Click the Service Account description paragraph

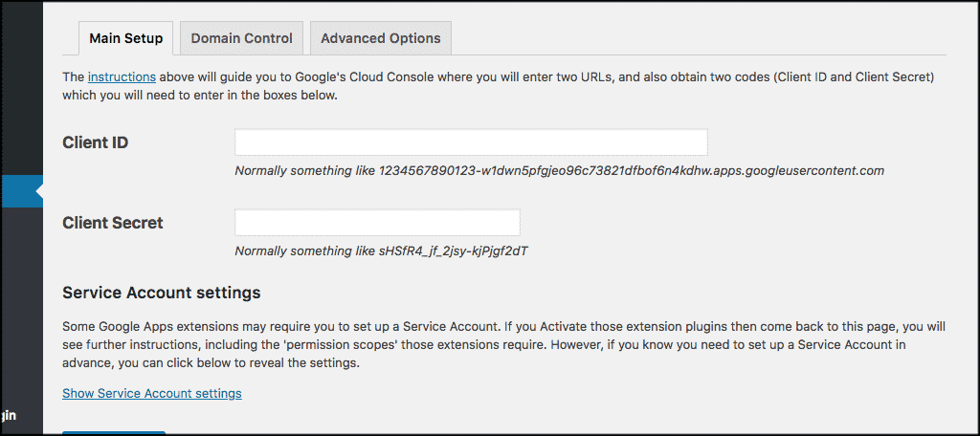pyautogui.click(x=503, y=345)
